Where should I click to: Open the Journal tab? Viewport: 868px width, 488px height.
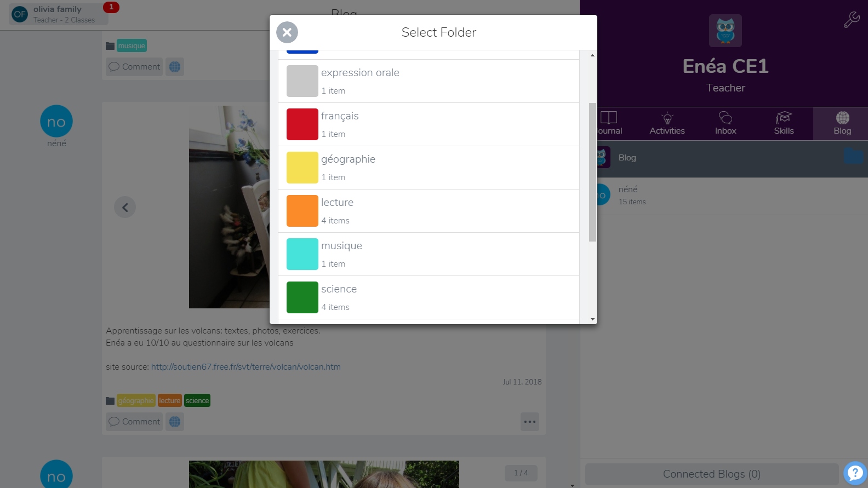609,124
